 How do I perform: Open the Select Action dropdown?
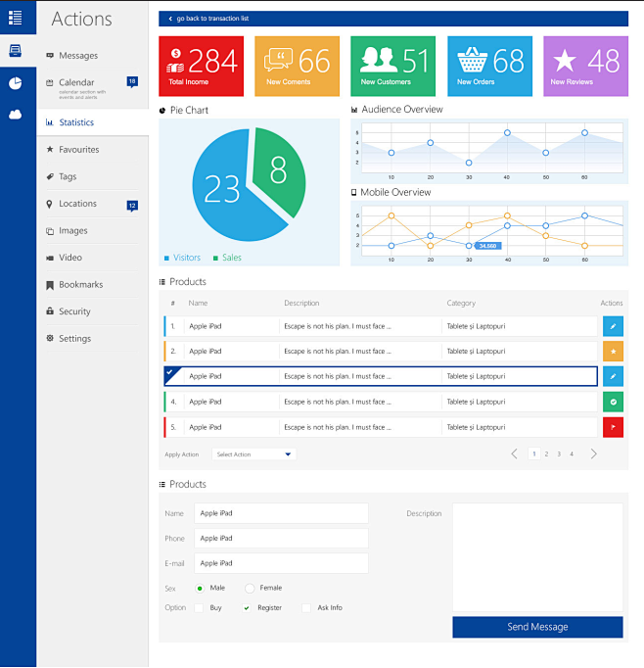(253, 454)
